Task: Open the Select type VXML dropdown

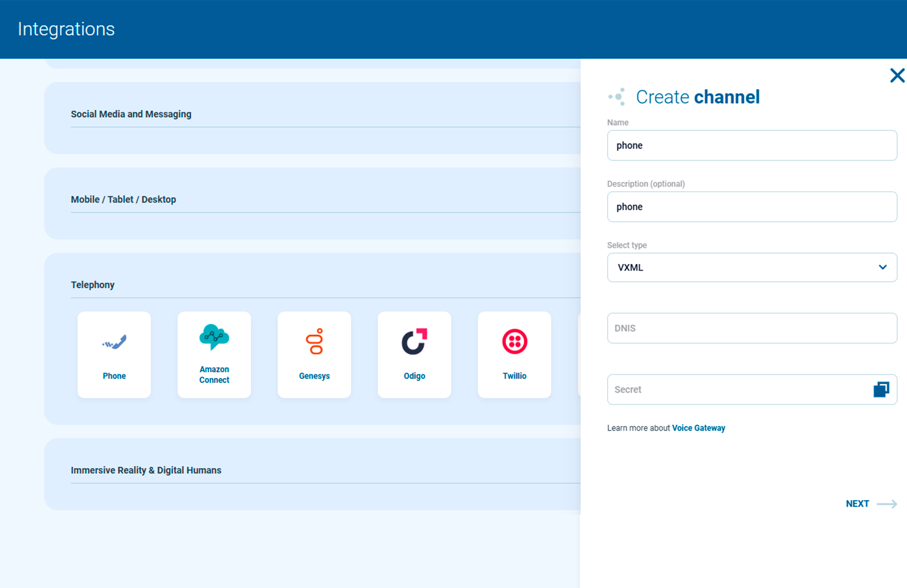Action: click(x=752, y=268)
